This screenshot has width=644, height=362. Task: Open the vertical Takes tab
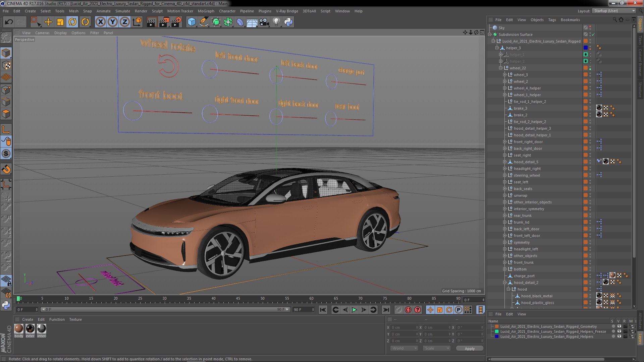click(x=640, y=40)
